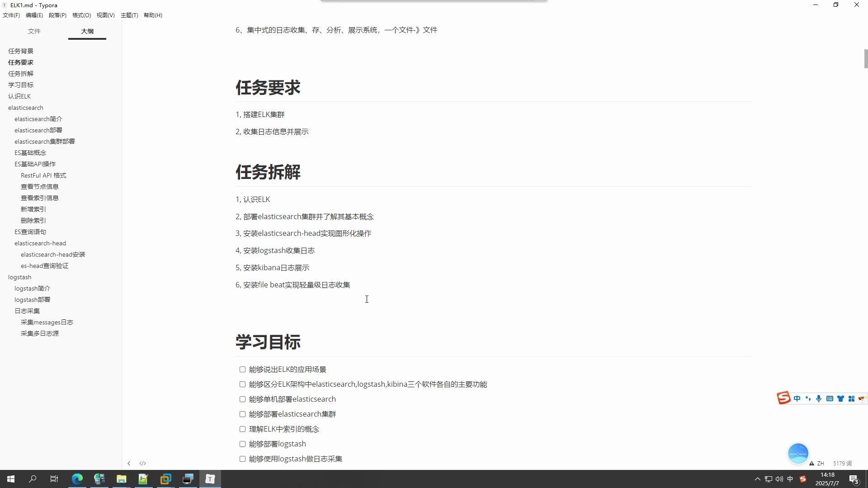
Task: Click the blue floating assistant ball
Action: [798, 453]
